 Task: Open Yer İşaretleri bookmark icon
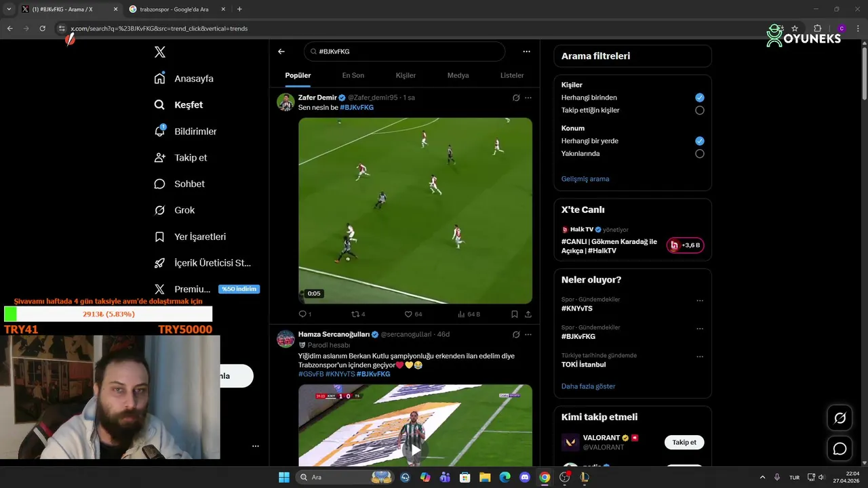coord(159,237)
